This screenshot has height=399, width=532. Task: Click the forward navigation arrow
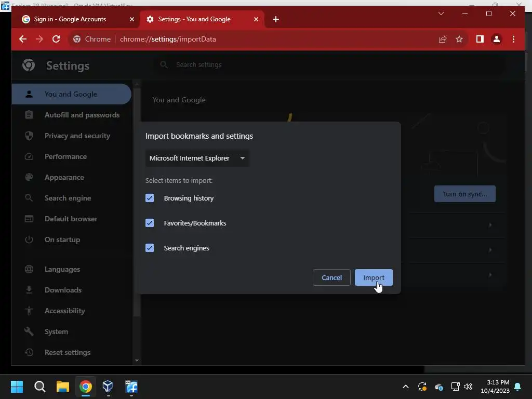pos(39,39)
